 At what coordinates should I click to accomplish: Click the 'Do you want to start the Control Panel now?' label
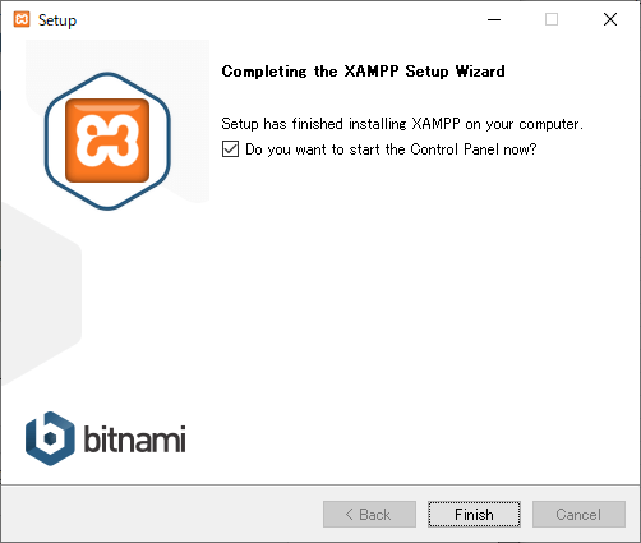coord(390,150)
